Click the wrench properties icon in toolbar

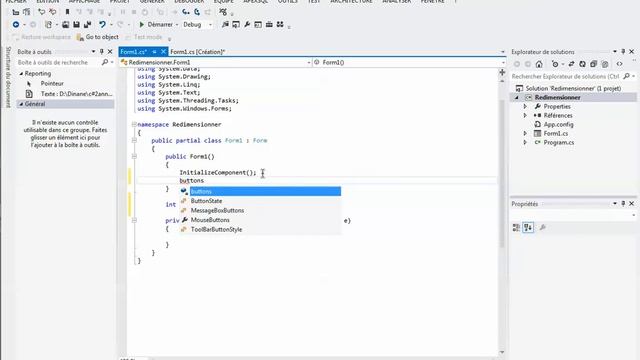(x=247, y=25)
